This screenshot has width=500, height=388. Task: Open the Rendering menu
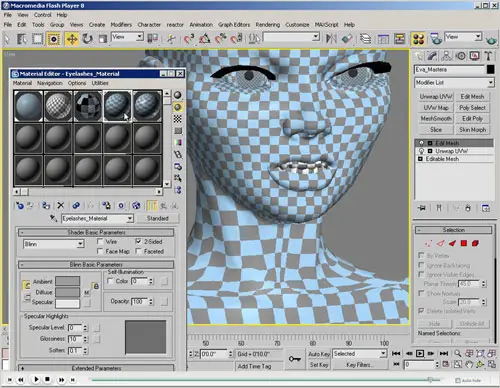[268, 25]
